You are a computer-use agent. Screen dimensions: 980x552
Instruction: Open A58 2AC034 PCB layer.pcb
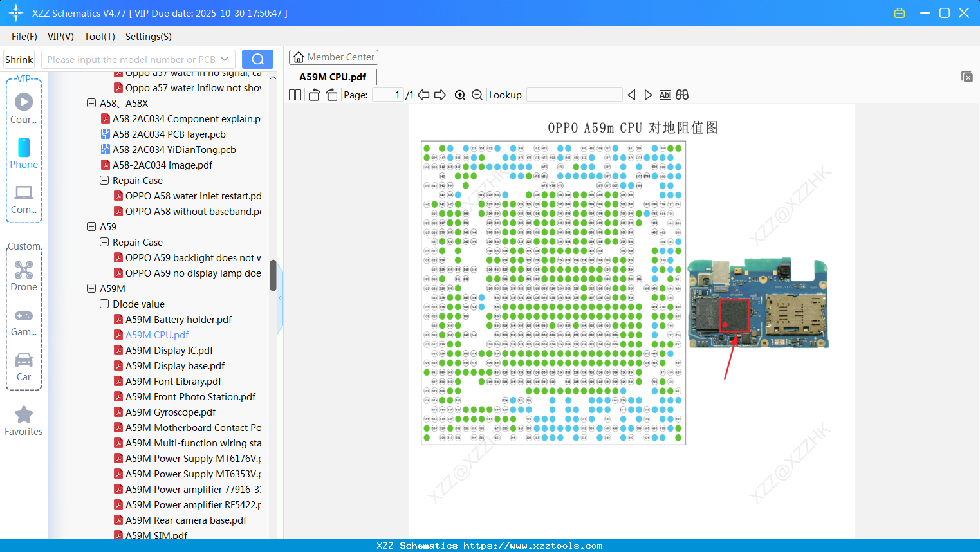click(163, 134)
